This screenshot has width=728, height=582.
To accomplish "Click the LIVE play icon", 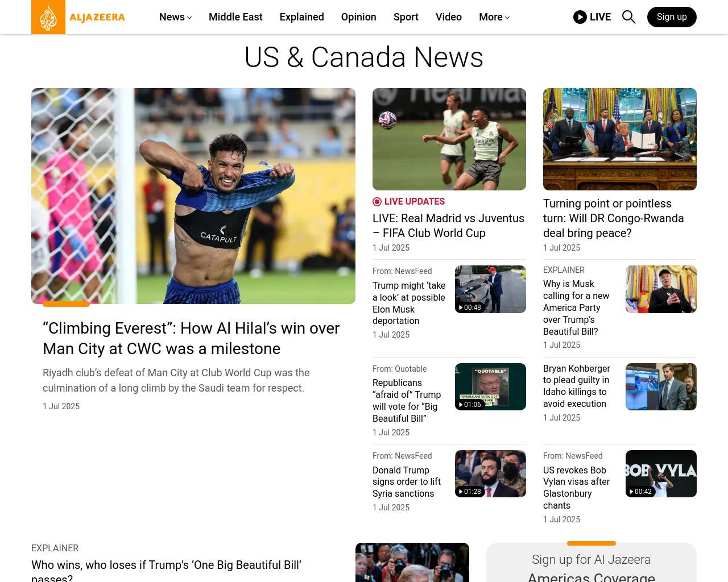I will coord(580,17).
